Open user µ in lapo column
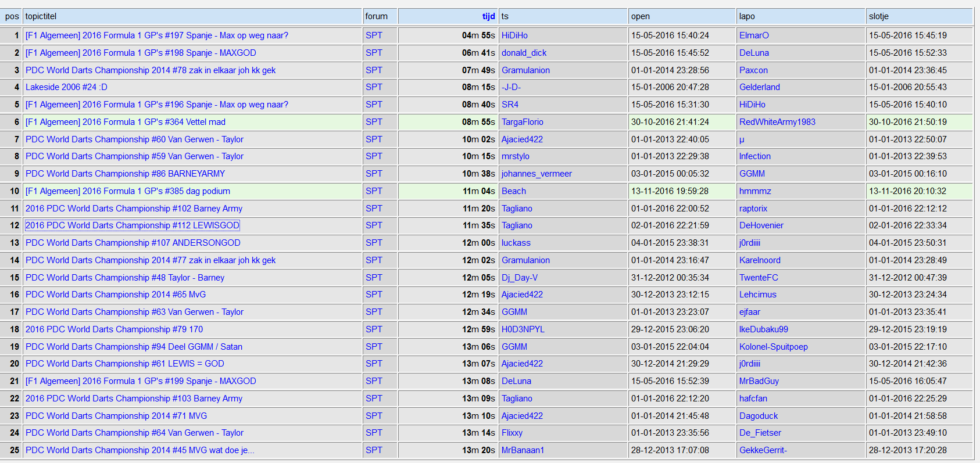 742,139
